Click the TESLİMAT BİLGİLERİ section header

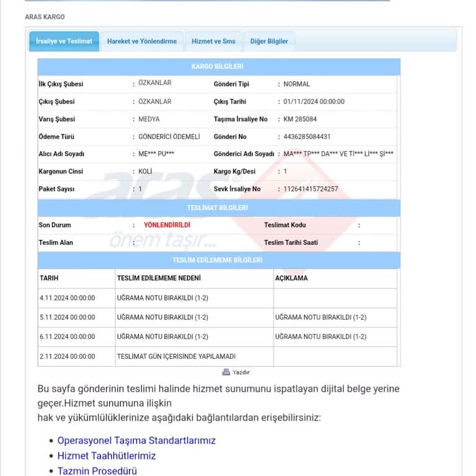pos(219,208)
